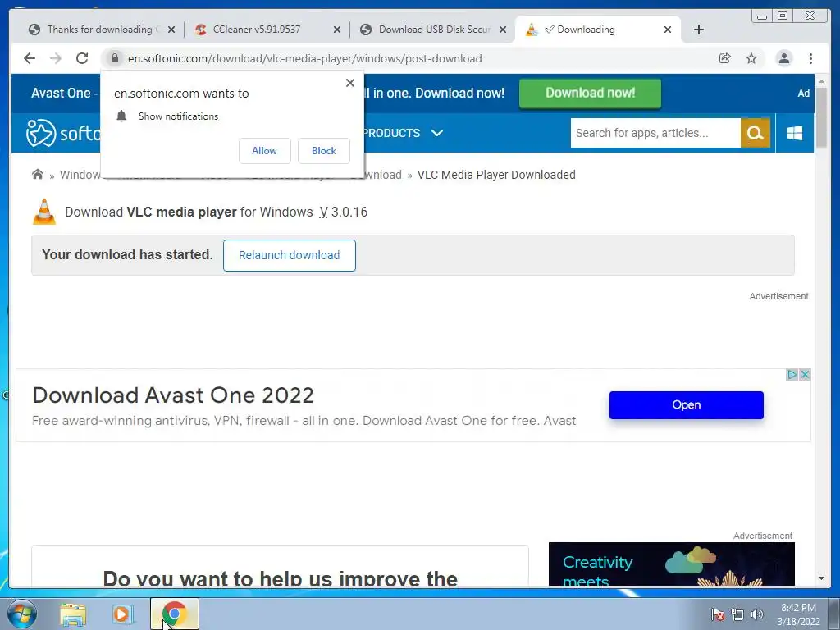Image resolution: width=840 pixels, height=630 pixels.
Task: Select the Windows platform icon in header
Action: [795, 133]
